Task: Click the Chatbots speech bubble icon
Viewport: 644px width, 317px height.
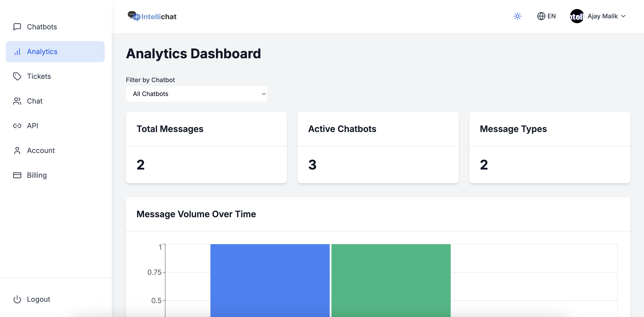Action: pos(17,27)
